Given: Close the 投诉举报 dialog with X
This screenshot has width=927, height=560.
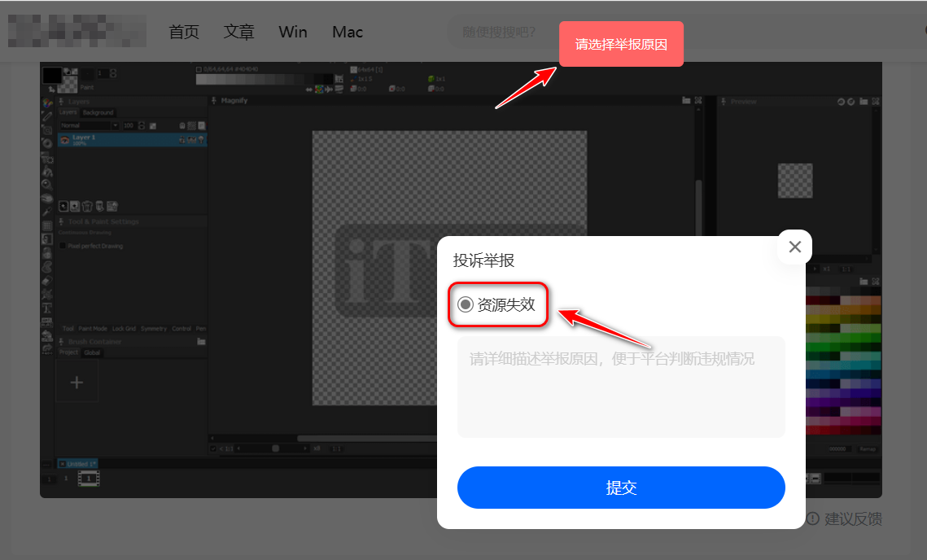Looking at the screenshot, I should tap(795, 247).
